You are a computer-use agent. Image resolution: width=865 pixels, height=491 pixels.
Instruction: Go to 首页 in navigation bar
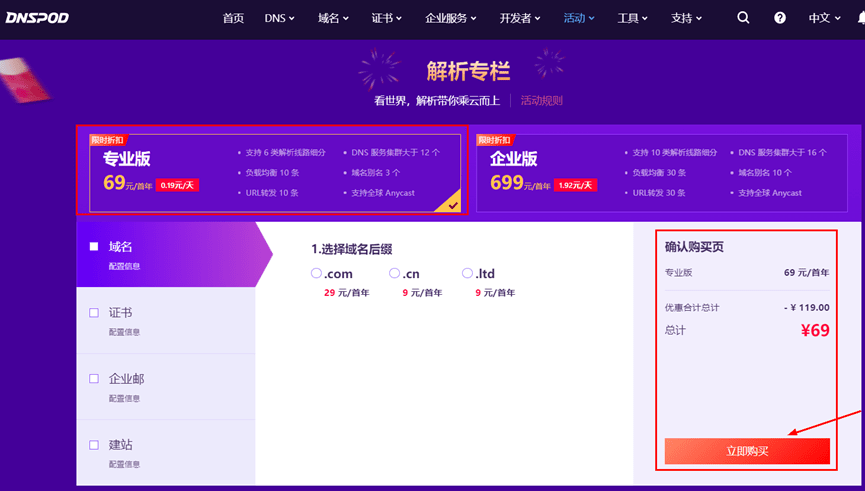click(233, 18)
